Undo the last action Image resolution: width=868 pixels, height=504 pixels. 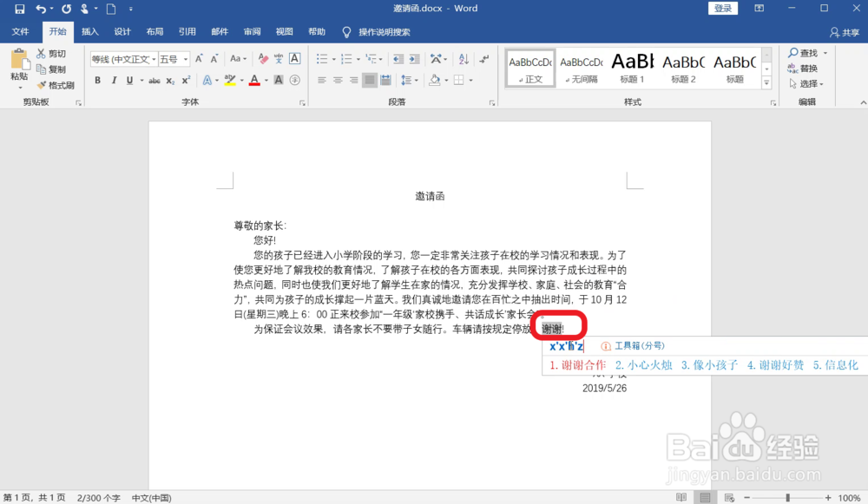coord(41,9)
